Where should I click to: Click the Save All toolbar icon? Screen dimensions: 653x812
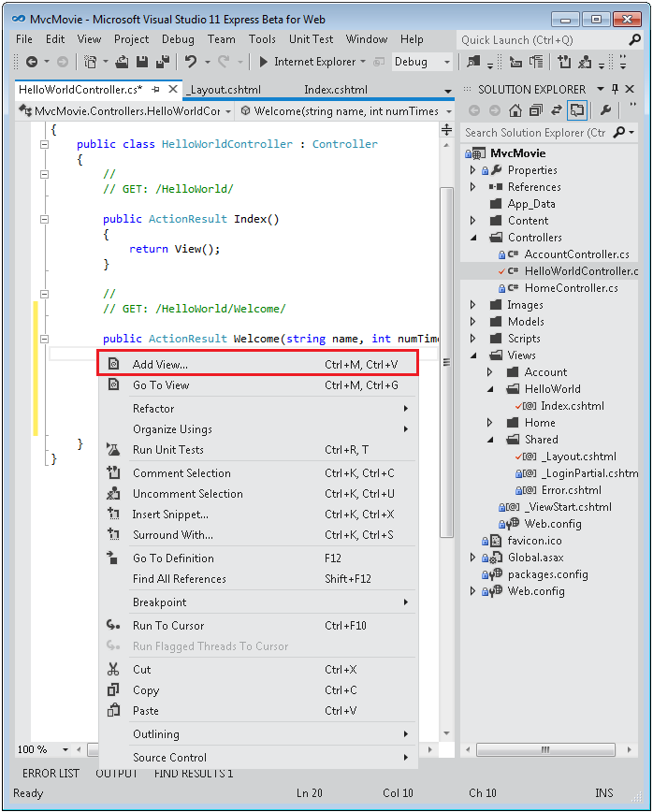163,62
